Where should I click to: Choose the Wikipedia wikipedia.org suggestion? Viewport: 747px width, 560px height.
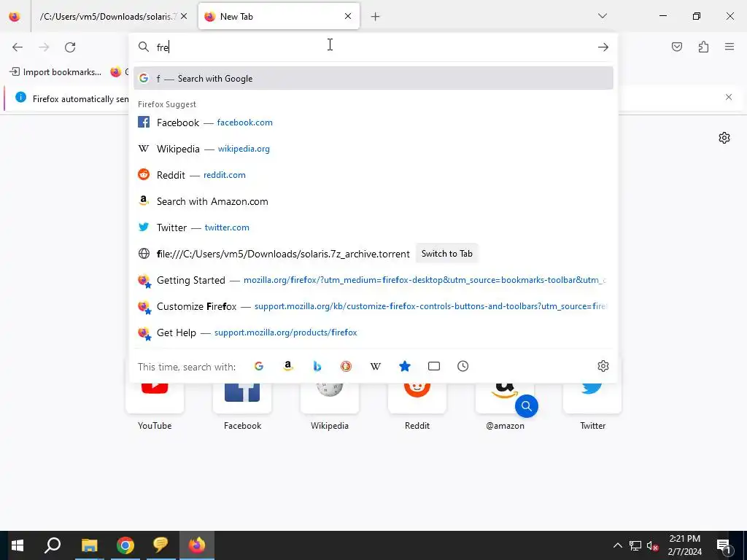coord(373,149)
